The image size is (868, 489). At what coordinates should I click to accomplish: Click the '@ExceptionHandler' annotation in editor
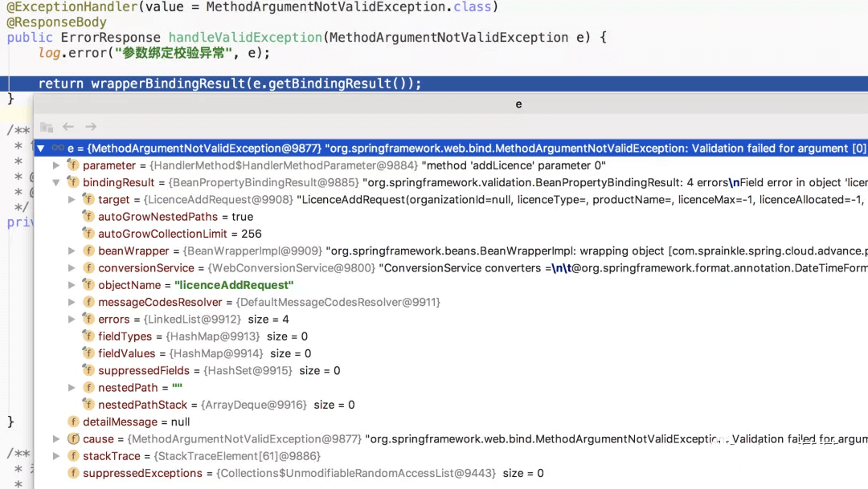point(72,7)
